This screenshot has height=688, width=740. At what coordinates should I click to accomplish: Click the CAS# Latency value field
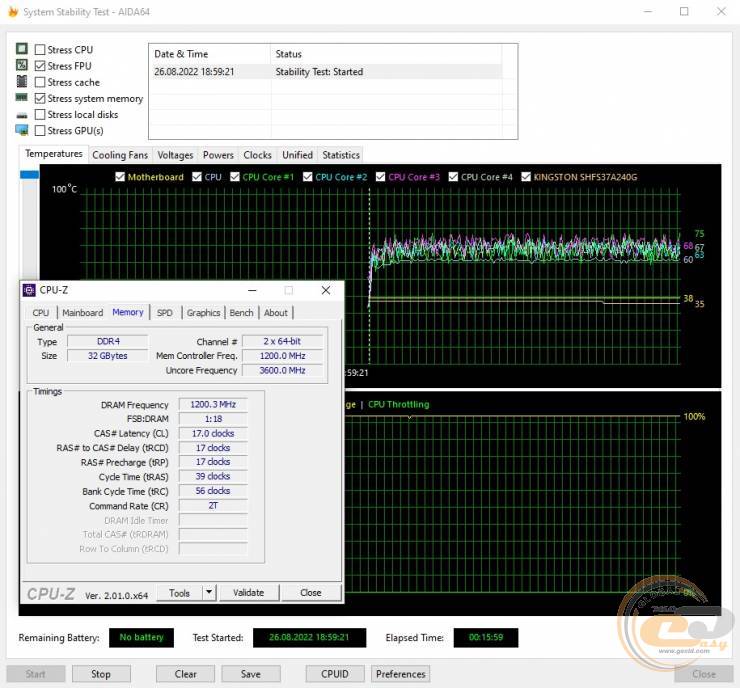coord(213,433)
